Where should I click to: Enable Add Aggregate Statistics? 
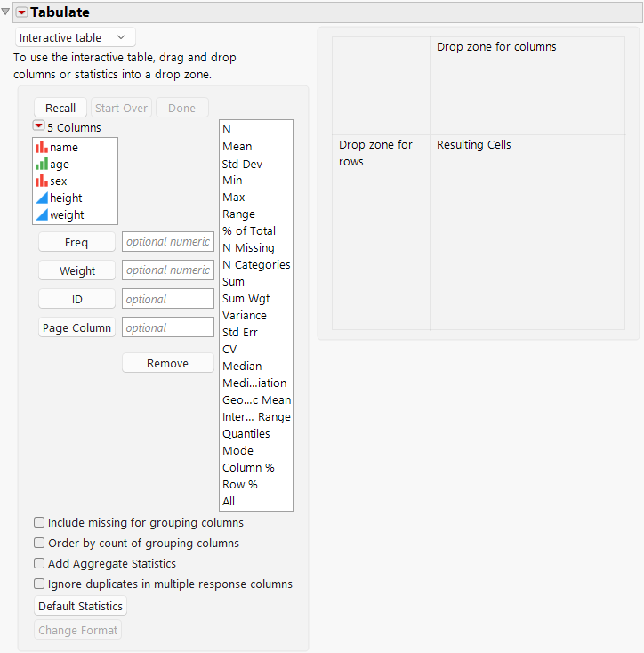point(39,563)
